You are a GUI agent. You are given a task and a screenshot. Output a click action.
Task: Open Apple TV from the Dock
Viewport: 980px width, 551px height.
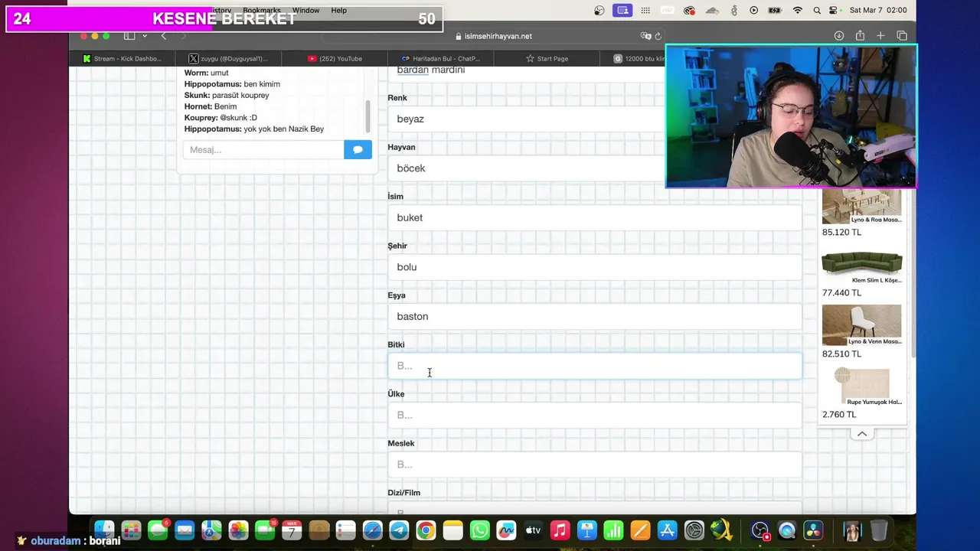[533, 530]
